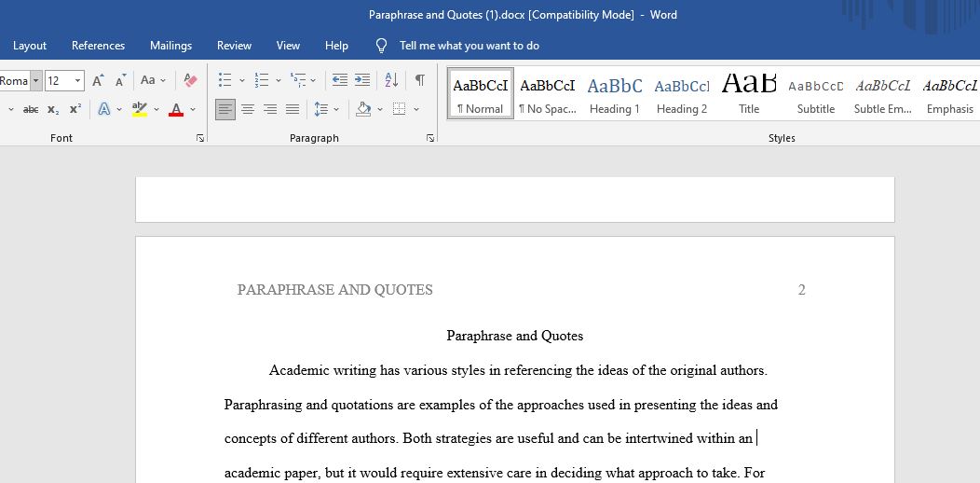Click the Grow Font icon
This screenshot has width=980, height=483.
pos(98,80)
